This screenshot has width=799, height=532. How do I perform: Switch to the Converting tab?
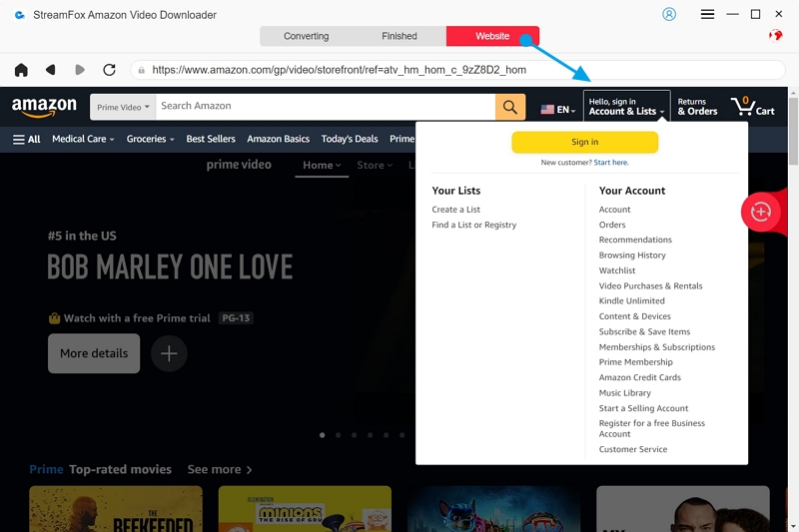[x=306, y=36]
